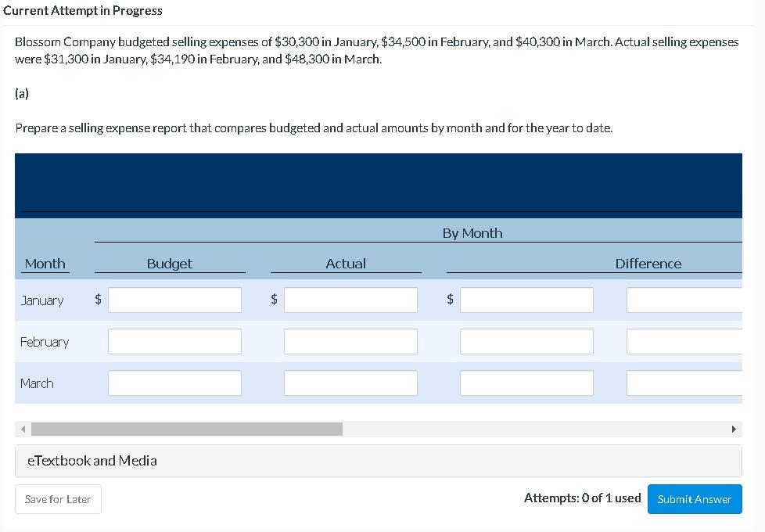
Task: Click the March Budget input field
Action: click(x=174, y=383)
